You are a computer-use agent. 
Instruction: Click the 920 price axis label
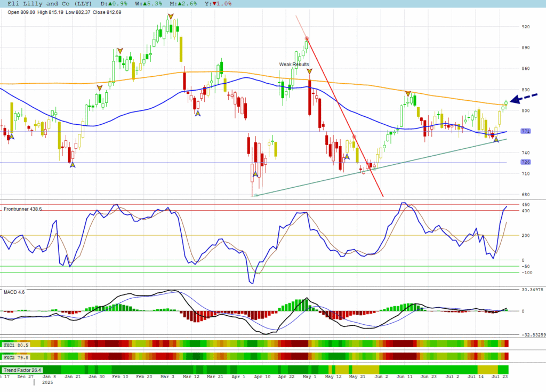[525, 27]
